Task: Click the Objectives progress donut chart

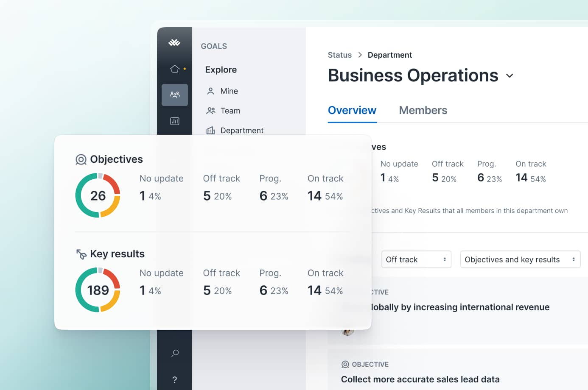Action: [x=98, y=195]
